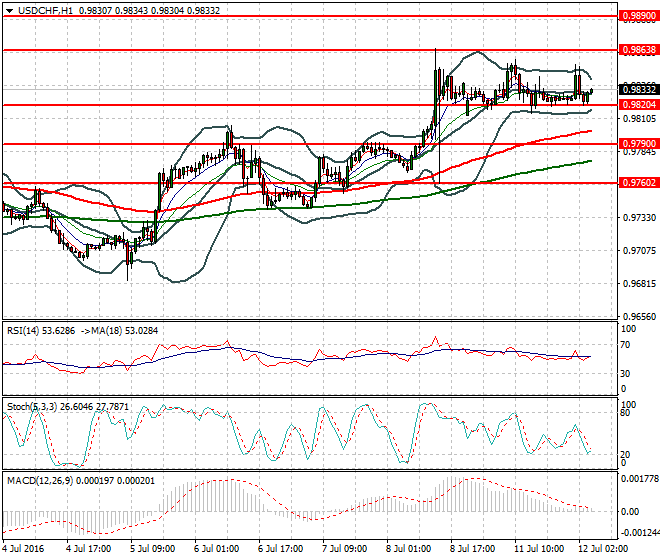
Task: Click the 0.97075 price scale value
Action: [639, 251]
